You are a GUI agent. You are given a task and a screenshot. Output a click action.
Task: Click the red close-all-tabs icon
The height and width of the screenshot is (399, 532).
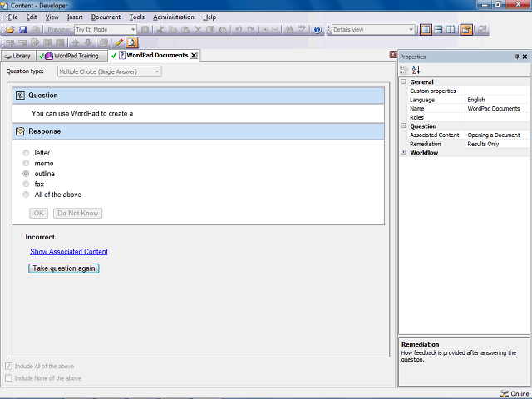[393, 55]
